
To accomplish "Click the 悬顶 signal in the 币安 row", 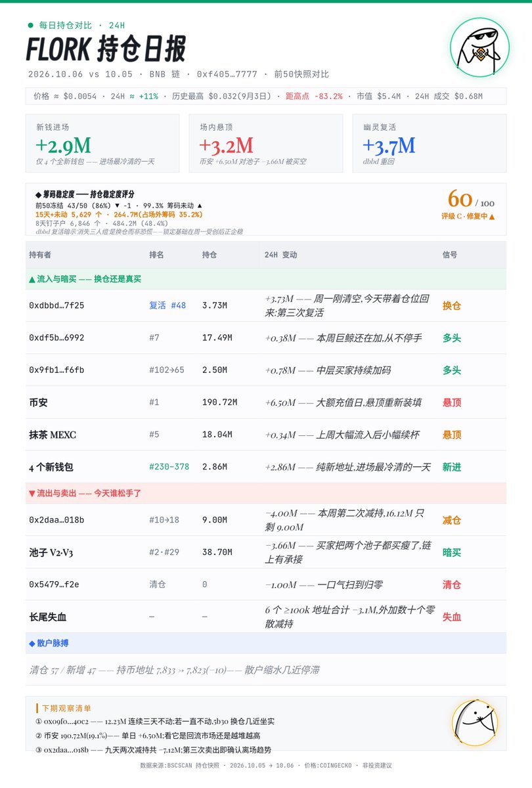I will 452,402.
